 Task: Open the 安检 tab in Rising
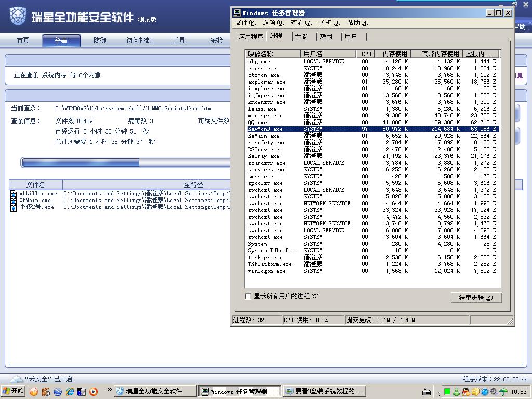click(217, 41)
